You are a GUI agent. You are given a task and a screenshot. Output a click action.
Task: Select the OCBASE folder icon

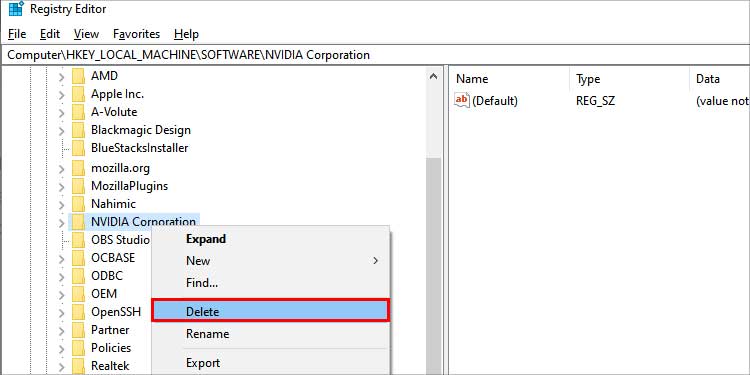(x=78, y=258)
